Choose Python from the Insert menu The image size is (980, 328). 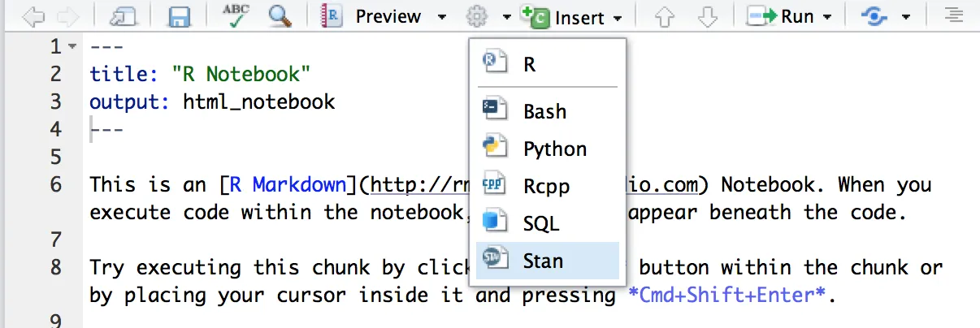pyautogui.click(x=548, y=149)
